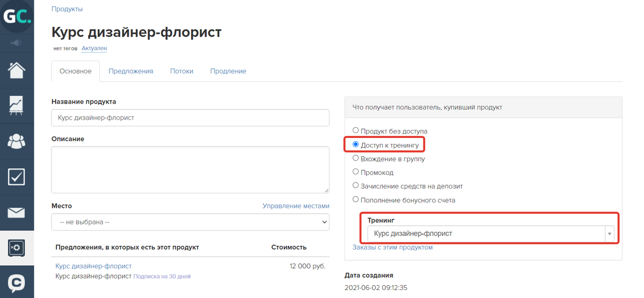The image size is (644, 298).
Task: Open 'Заказы с этим продуктом' link
Action: 392,248
